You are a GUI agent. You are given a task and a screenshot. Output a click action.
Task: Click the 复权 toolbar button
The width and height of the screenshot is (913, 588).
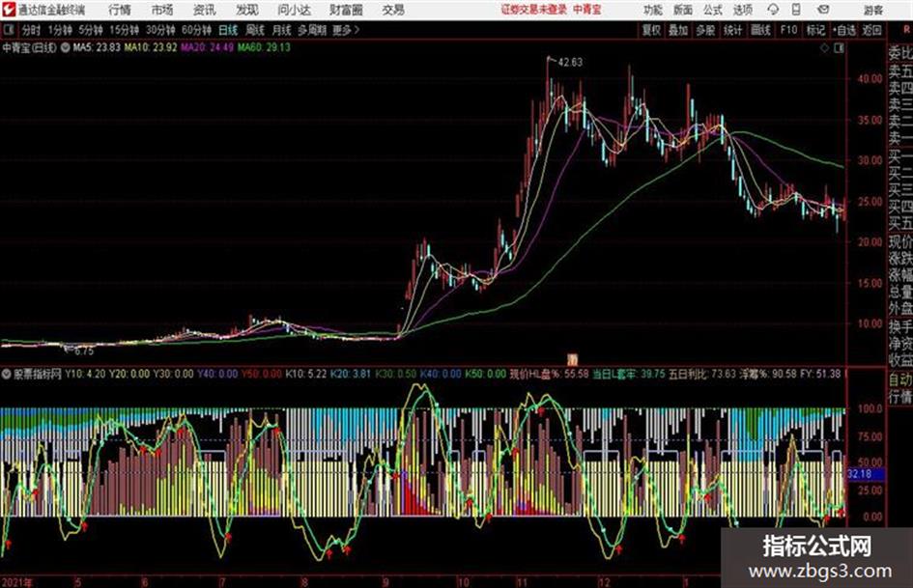point(651,30)
